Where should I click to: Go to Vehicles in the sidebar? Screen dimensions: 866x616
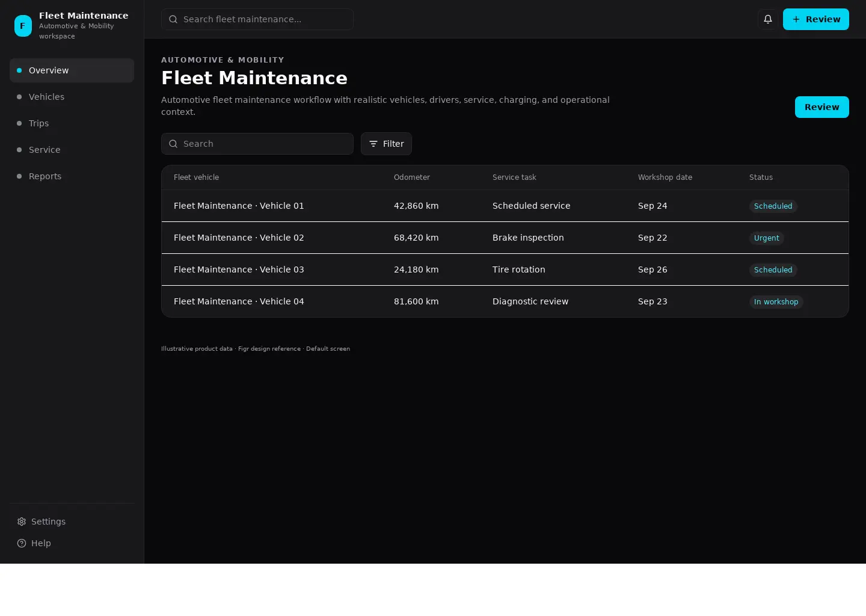(72, 97)
